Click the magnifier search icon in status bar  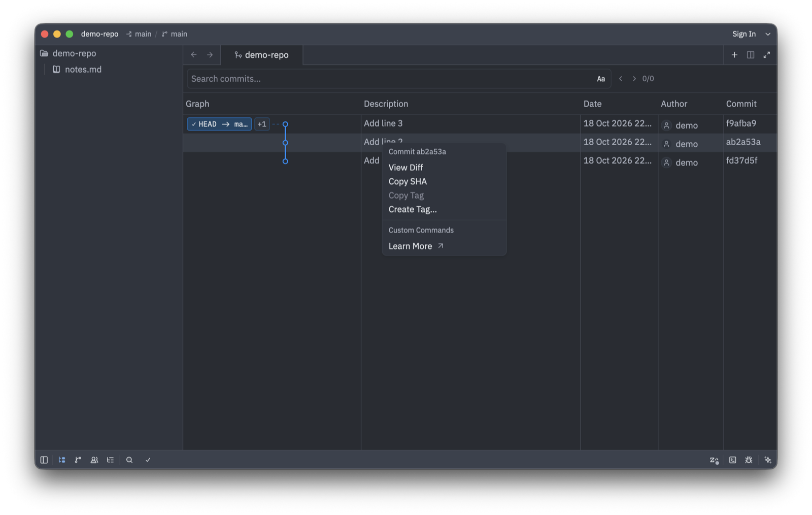129,460
